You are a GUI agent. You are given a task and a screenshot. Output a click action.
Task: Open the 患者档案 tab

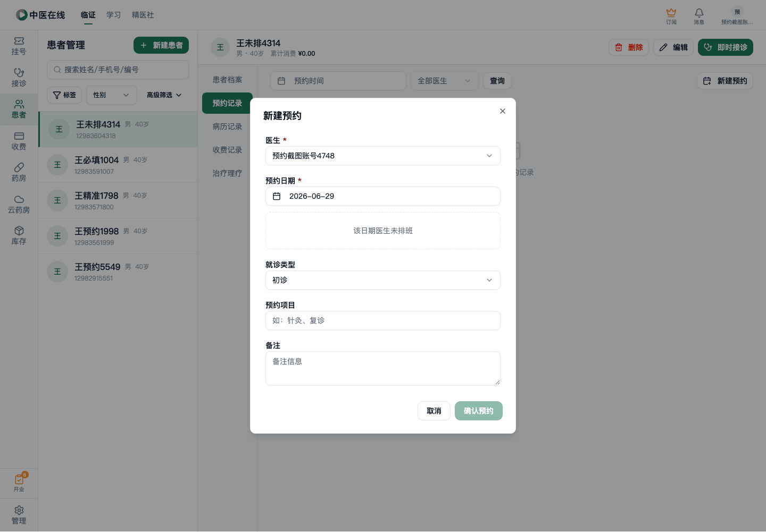click(228, 80)
